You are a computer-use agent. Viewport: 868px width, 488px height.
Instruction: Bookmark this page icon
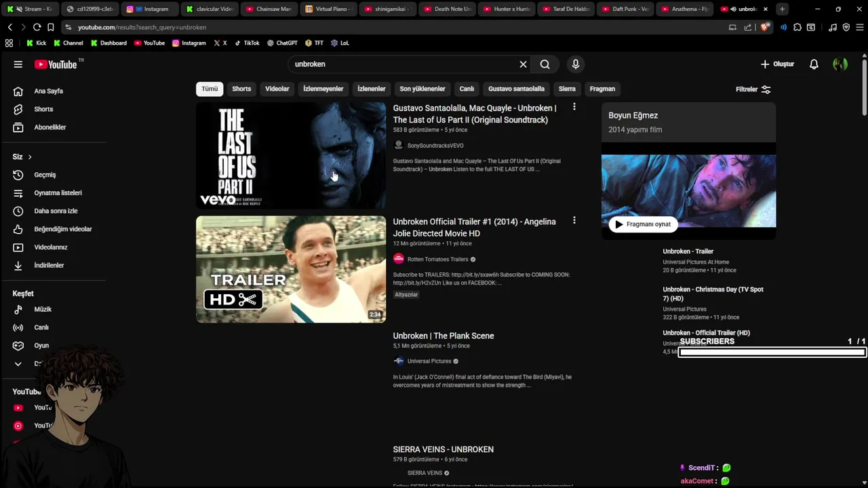51,27
